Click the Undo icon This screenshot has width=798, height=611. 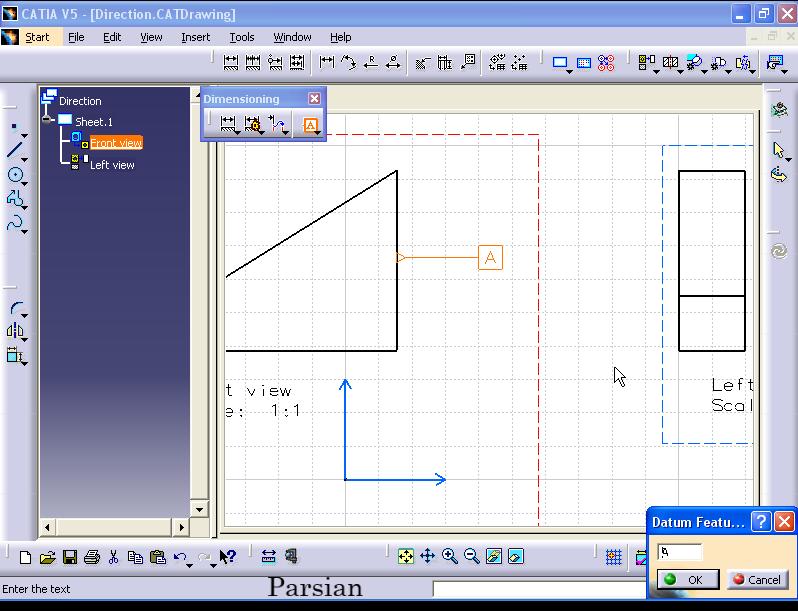(179, 557)
